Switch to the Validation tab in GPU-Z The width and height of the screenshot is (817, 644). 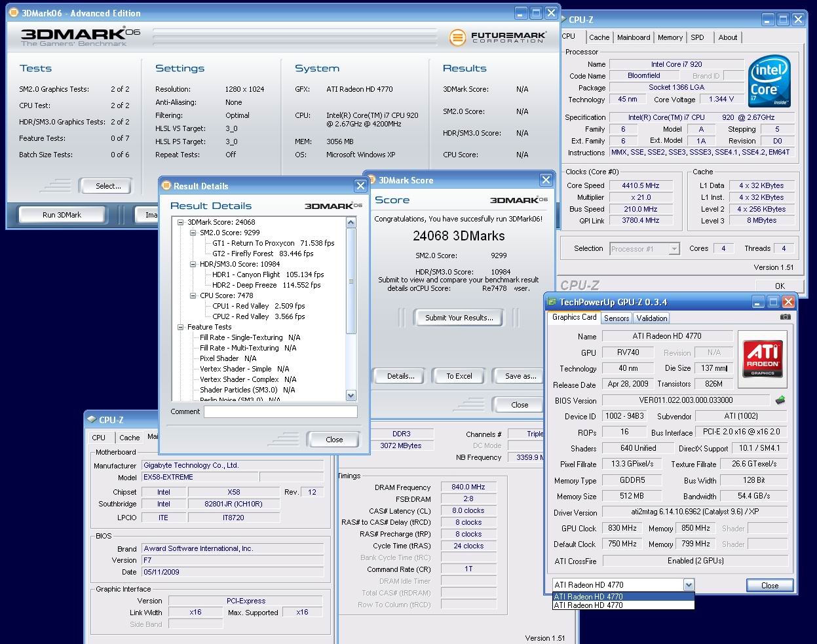(651, 318)
